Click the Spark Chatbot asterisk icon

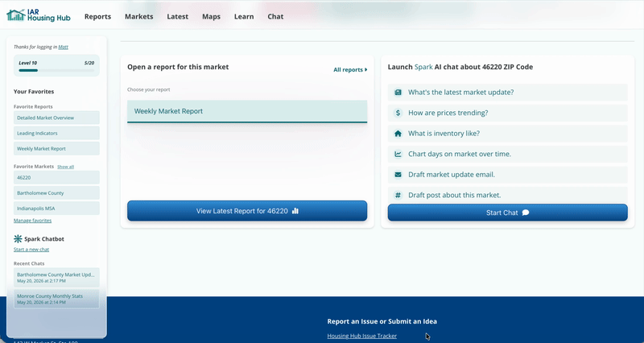18,238
